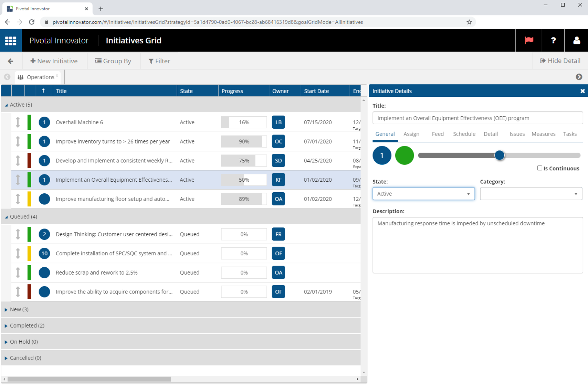The image size is (588, 385).
Task: Click reorder arrows on Overhall Machine 6 row
Action: 18,122
